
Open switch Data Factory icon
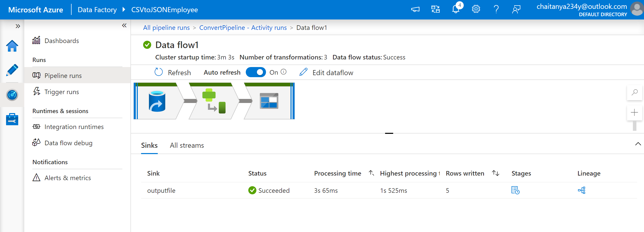click(x=435, y=10)
